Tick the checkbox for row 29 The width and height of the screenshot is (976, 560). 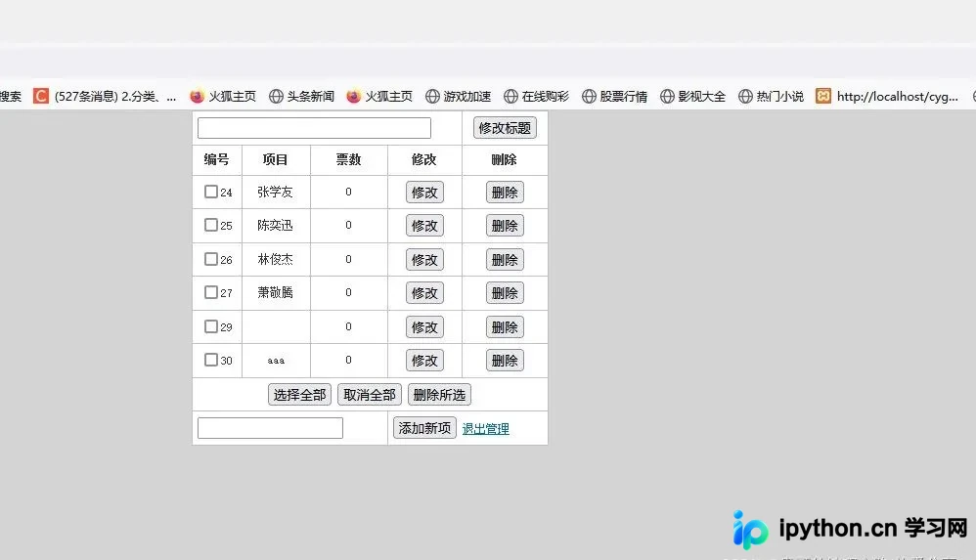coord(211,326)
